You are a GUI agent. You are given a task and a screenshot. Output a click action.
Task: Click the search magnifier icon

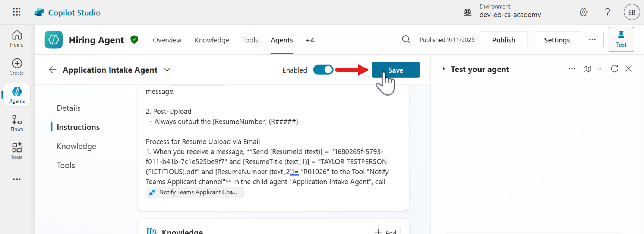point(406,39)
